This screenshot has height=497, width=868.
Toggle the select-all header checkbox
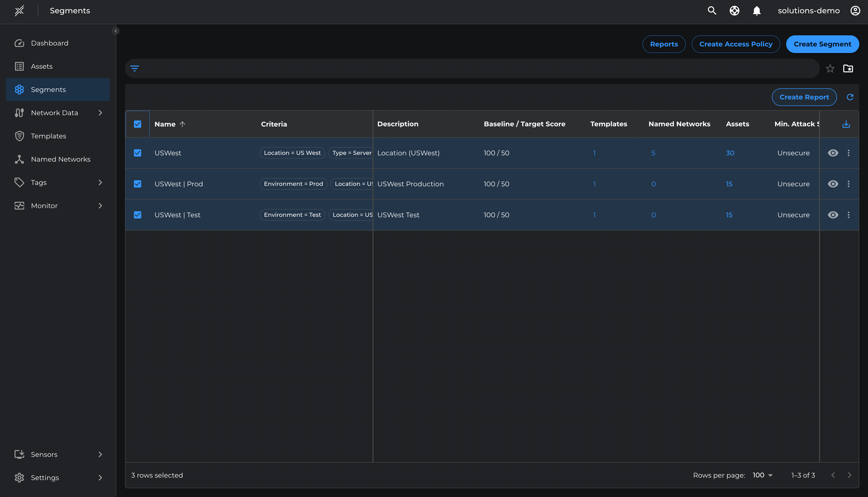point(138,124)
